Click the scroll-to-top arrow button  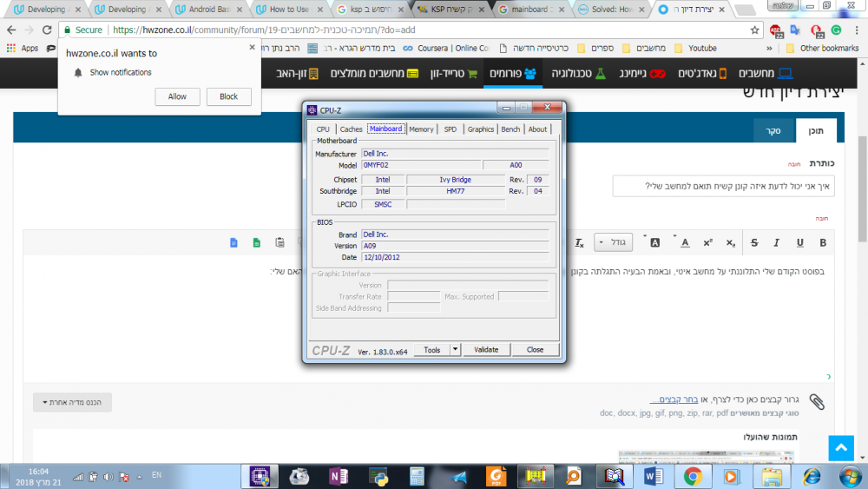[x=841, y=448]
